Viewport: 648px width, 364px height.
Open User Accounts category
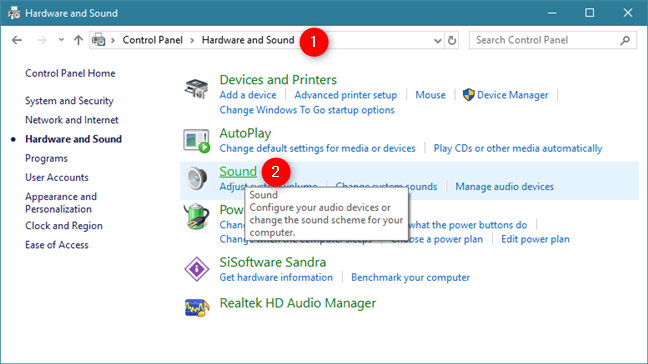pos(57,177)
